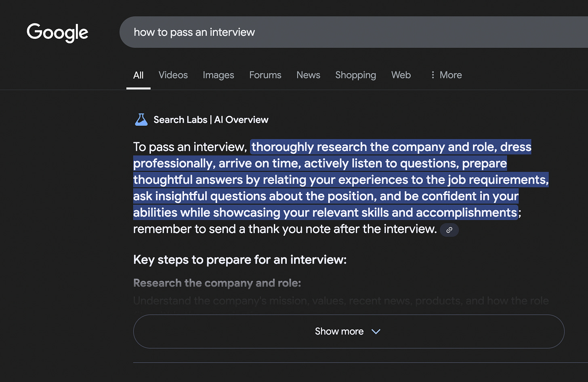Click the highlighted text 'thoroughly research the company'

click(348, 147)
